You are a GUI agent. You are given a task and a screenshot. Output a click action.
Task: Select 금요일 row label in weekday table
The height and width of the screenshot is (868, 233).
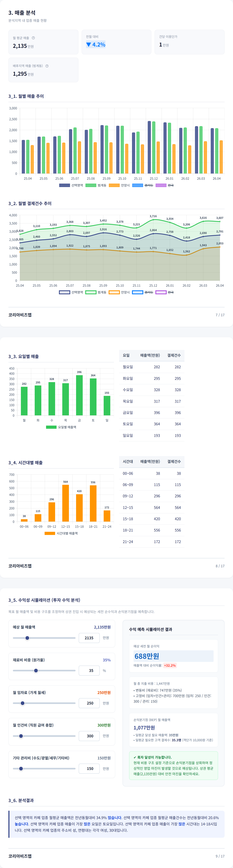coord(128,412)
